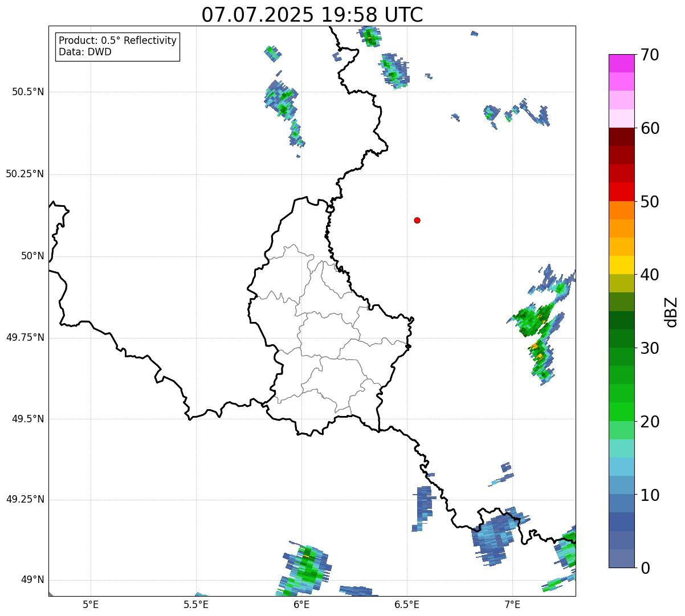
Task: Click the "Product: 0.5° Reflectivity" text
Action: tap(117, 41)
